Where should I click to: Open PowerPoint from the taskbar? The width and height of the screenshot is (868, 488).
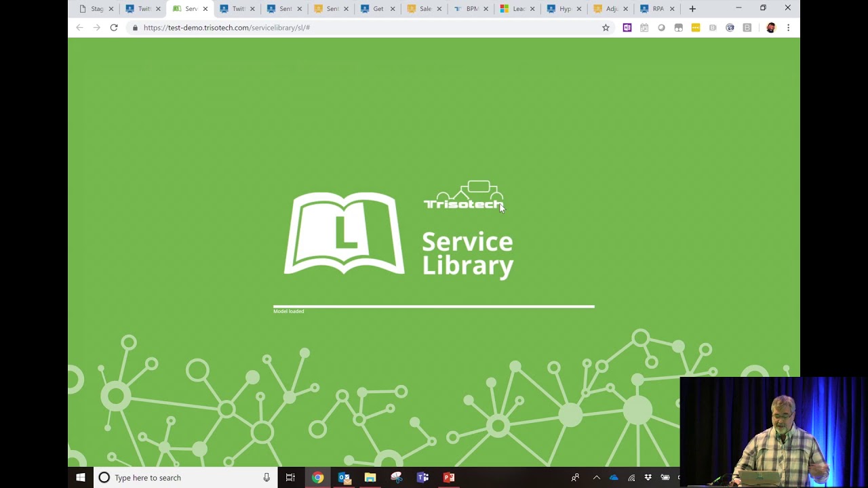tap(449, 478)
